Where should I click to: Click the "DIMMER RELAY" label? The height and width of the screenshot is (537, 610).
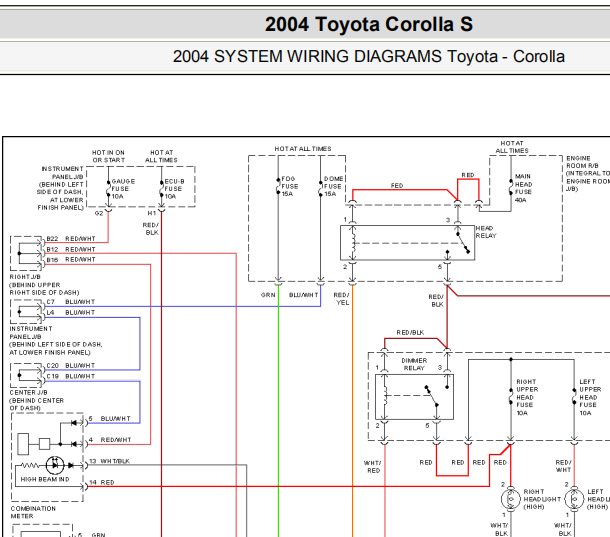[x=414, y=364]
